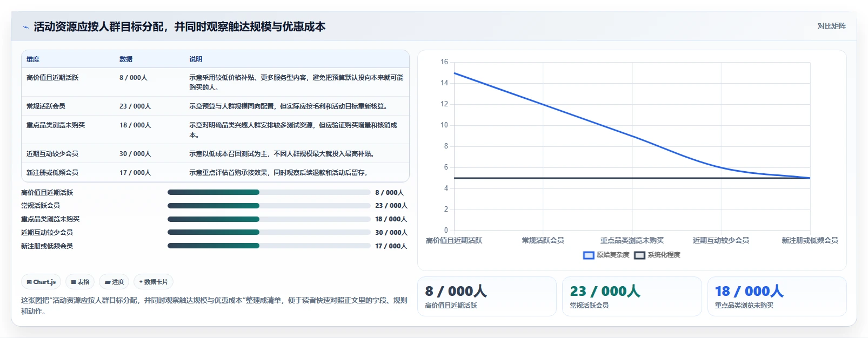Toggle the 系统化程度 legend swatch

640,255
